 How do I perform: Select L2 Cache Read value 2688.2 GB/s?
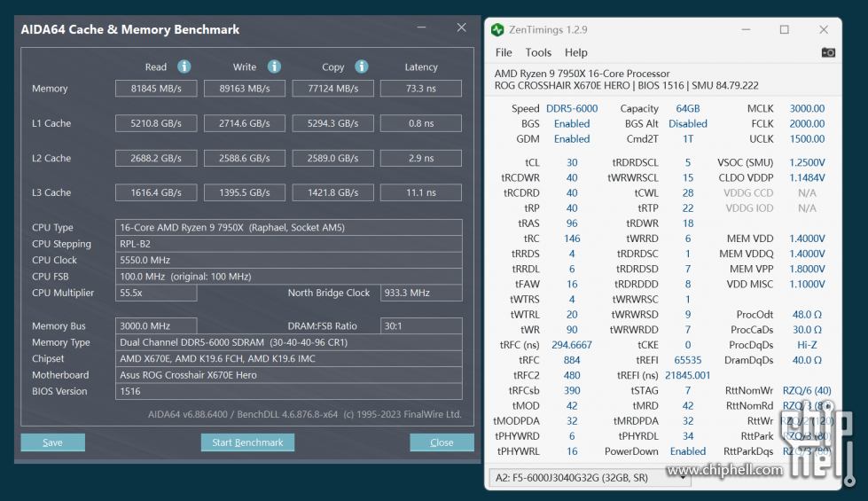(x=156, y=159)
